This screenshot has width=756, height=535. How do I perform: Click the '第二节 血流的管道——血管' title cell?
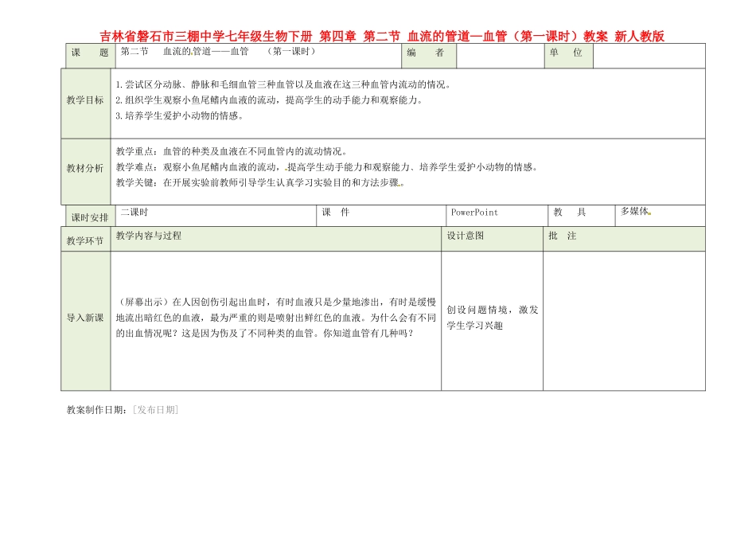pyautogui.click(x=259, y=56)
